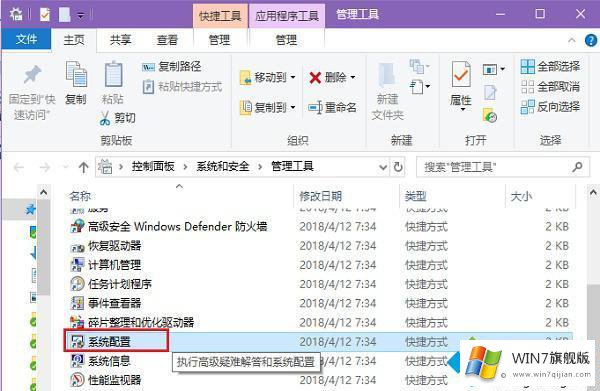Click the red 删除 delete icon
This screenshot has width=600, height=391.
coord(315,78)
